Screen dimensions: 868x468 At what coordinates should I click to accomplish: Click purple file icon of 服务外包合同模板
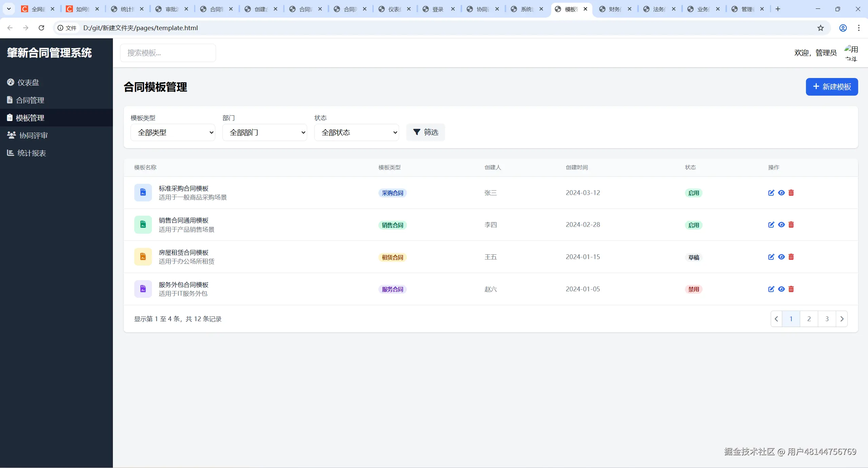[143, 289]
